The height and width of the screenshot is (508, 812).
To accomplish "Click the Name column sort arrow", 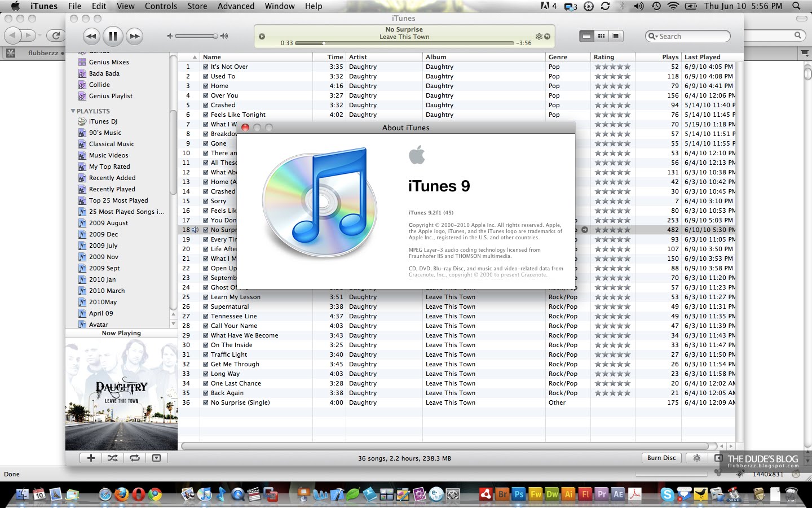I will [195, 56].
